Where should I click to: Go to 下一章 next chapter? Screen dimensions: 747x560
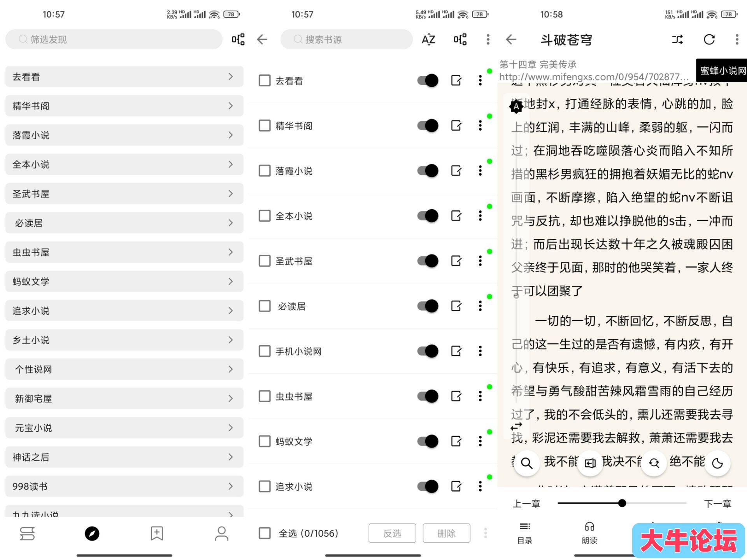click(x=717, y=504)
